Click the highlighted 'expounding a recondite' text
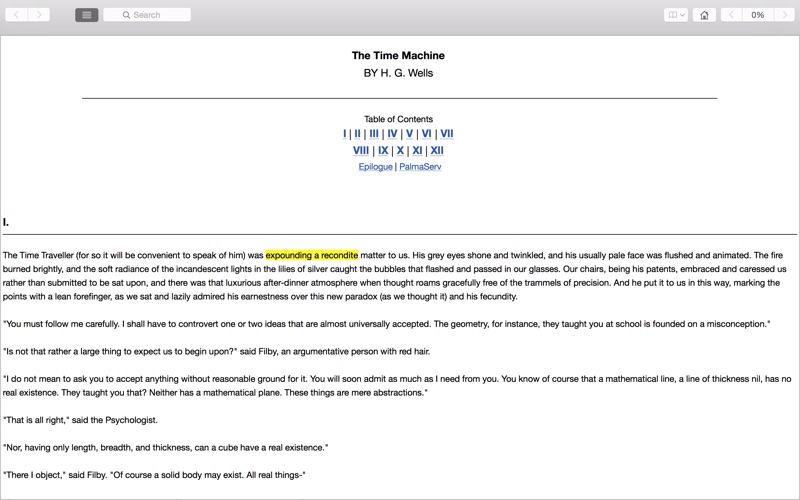 [312, 255]
